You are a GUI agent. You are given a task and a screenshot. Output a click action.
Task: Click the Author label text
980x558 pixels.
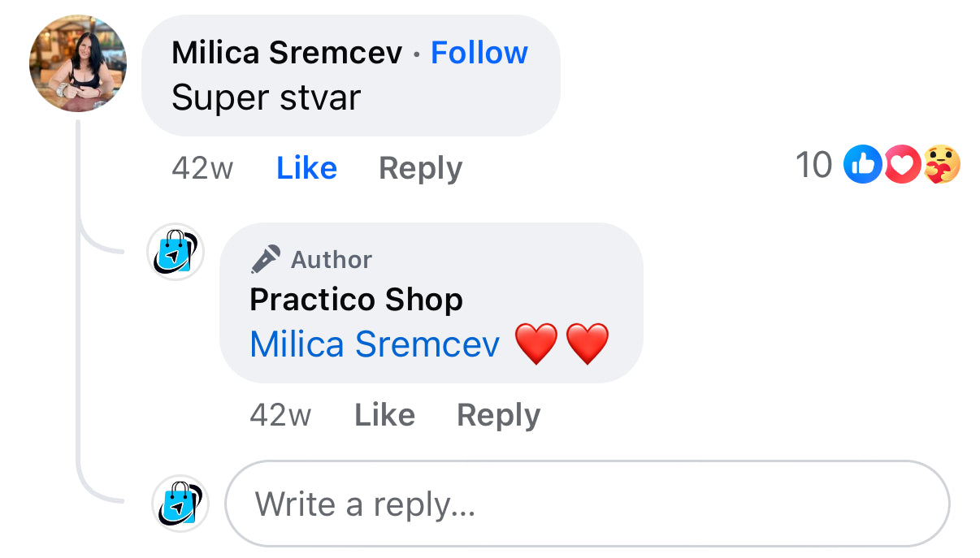click(331, 259)
